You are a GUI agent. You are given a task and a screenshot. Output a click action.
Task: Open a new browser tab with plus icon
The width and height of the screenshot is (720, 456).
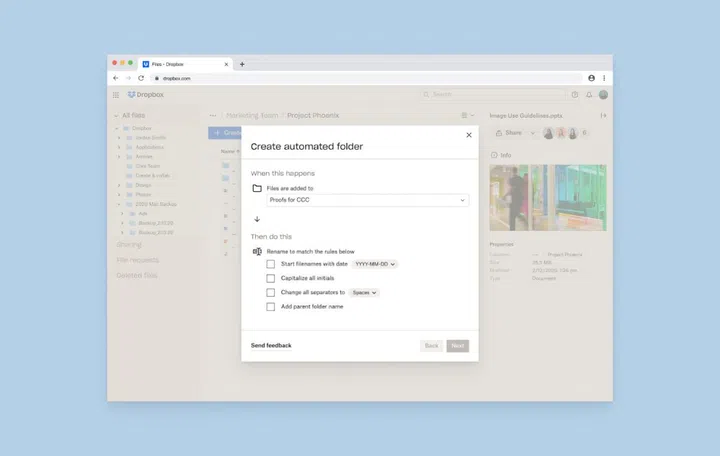242,64
